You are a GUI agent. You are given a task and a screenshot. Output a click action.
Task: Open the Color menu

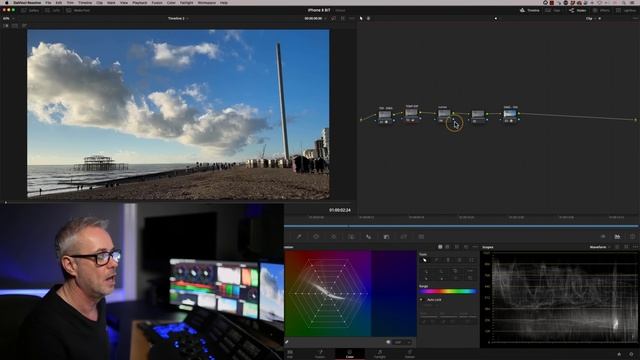click(x=171, y=2)
